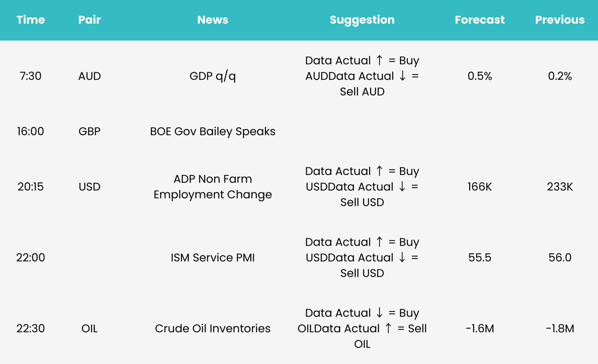Select the AUD pair cell
Image resolution: width=598 pixels, height=364 pixels.
pos(89,76)
